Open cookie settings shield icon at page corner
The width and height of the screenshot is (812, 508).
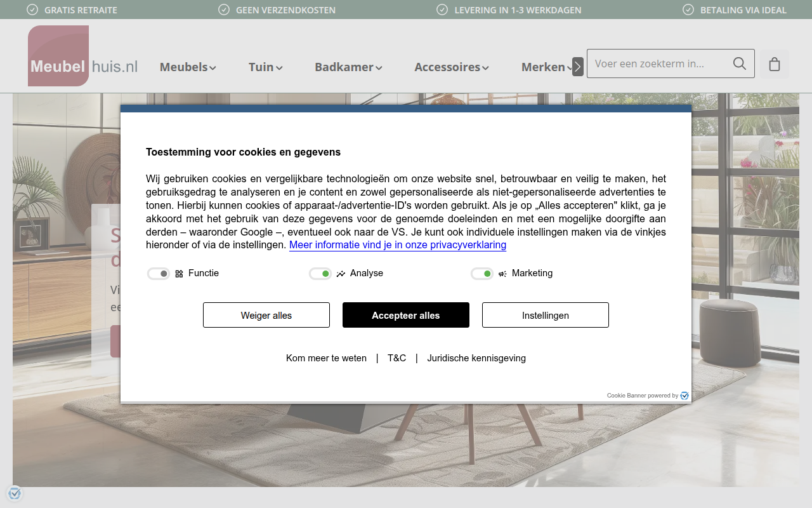pyautogui.click(x=15, y=493)
